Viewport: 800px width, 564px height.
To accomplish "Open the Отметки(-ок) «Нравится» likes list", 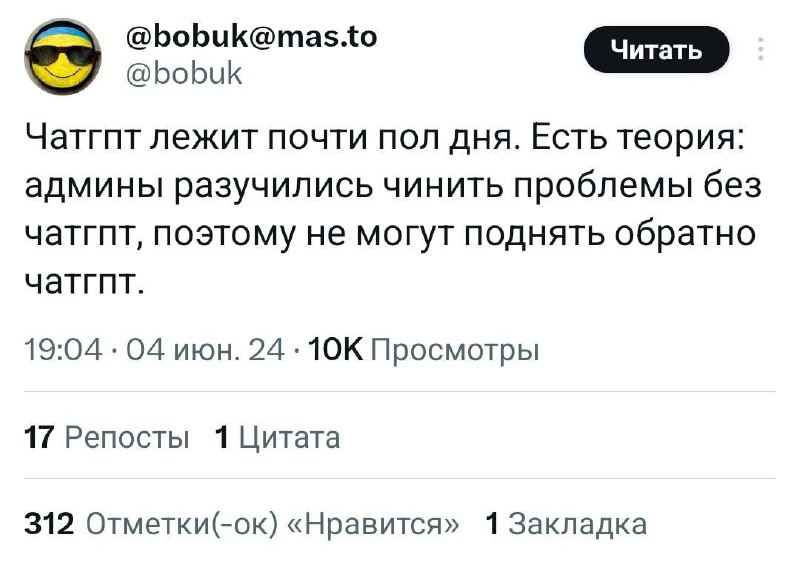I will (275, 524).
